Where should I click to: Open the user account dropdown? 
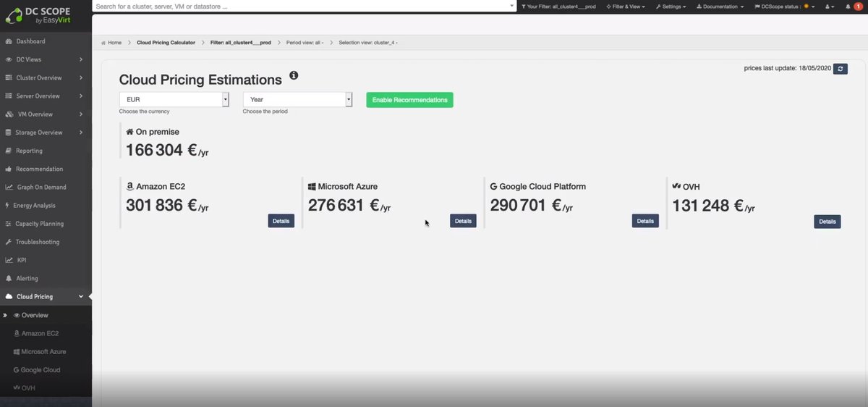[x=830, y=7]
